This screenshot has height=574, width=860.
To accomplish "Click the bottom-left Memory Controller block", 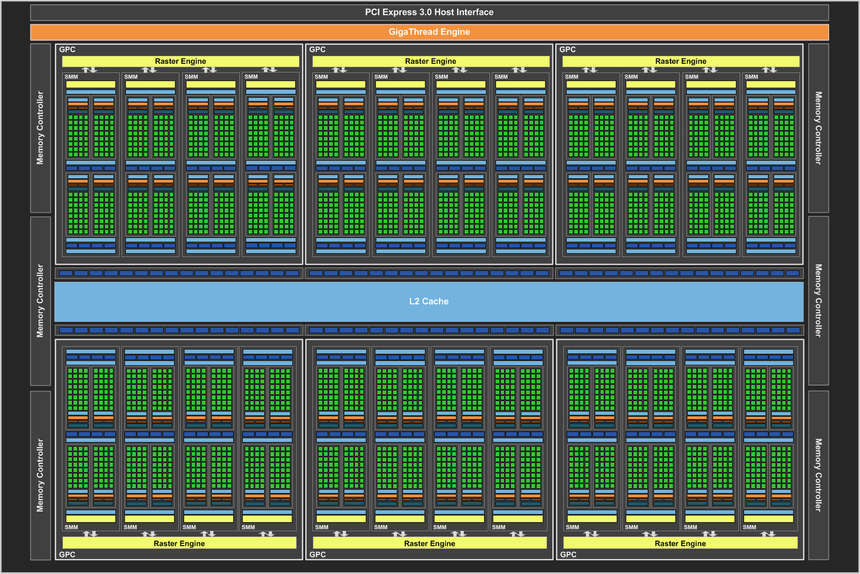I will [x=41, y=474].
